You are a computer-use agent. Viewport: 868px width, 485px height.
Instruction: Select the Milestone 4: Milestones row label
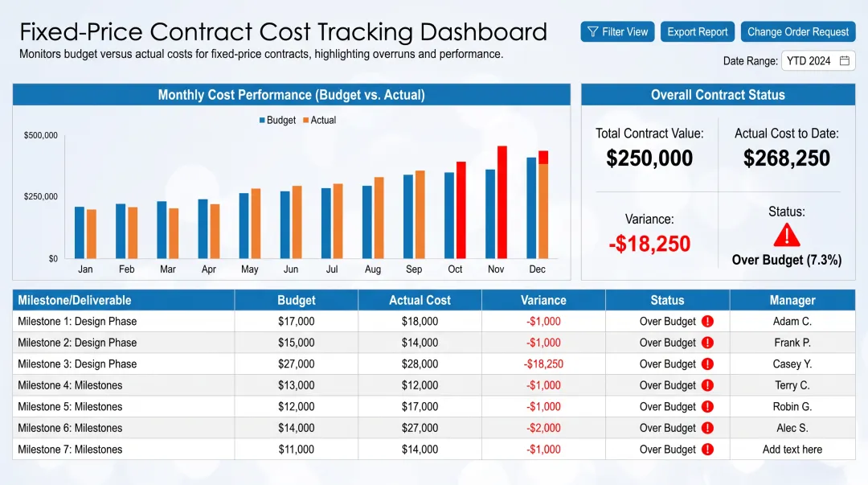pos(70,385)
